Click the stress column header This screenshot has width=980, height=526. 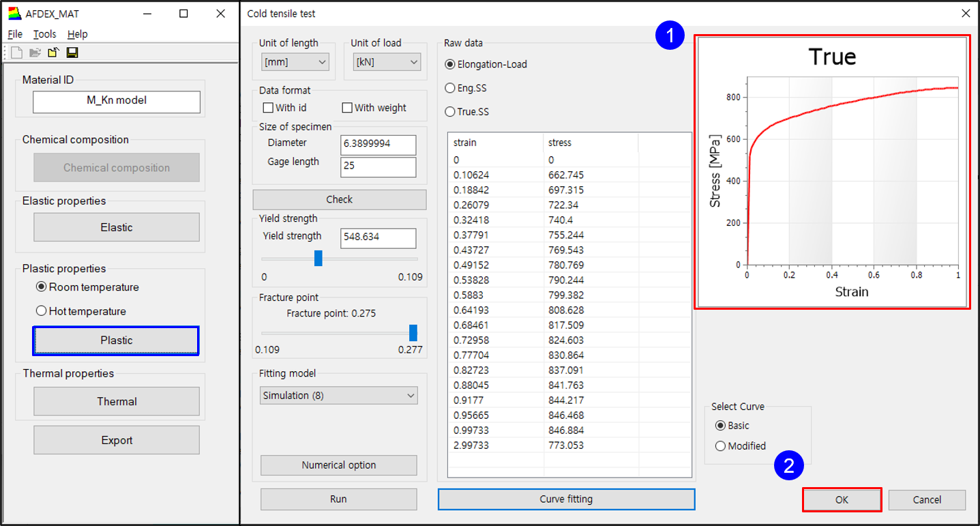pos(591,143)
